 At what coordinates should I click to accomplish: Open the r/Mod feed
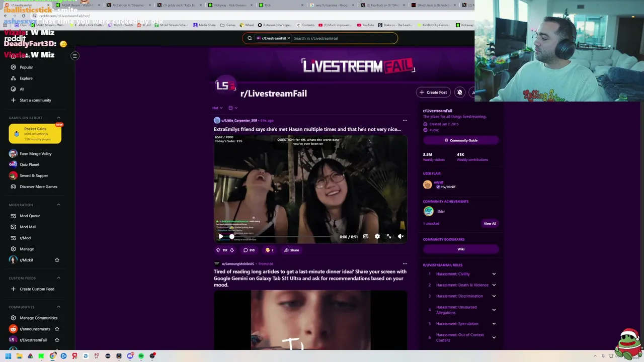tap(21, 238)
